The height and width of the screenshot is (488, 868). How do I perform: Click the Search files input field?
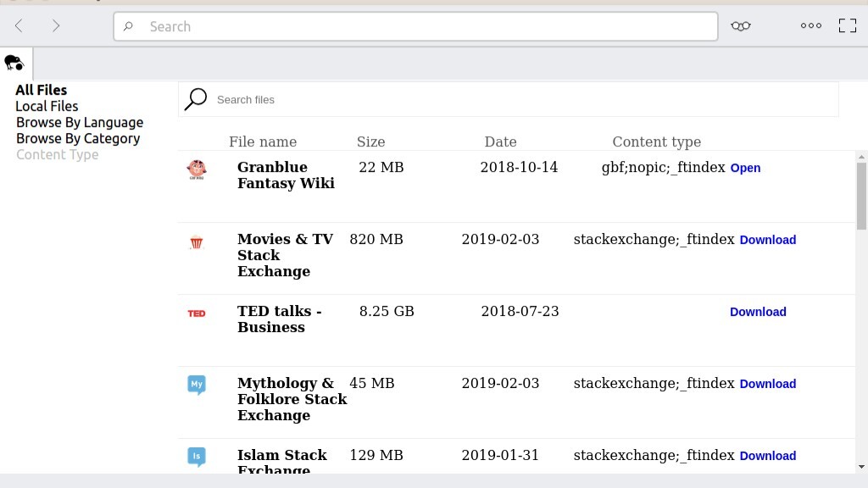pos(509,100)
